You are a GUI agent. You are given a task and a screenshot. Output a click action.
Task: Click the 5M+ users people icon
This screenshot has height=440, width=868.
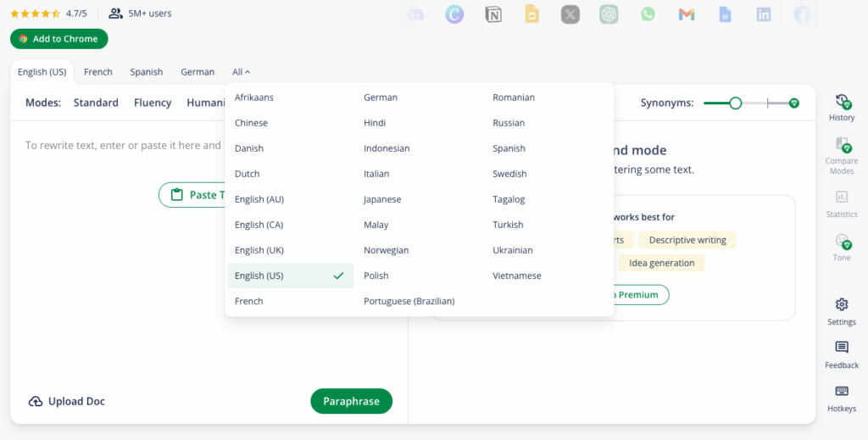coord(115,14)
